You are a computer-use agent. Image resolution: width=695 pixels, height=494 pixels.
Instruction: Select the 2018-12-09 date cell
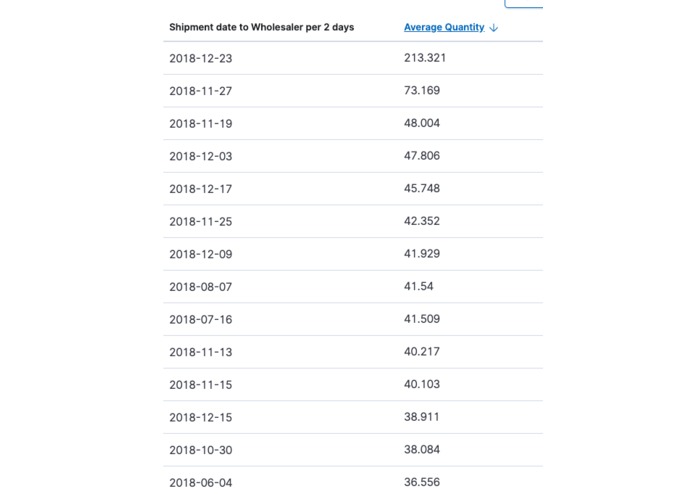tap(201, 254)
